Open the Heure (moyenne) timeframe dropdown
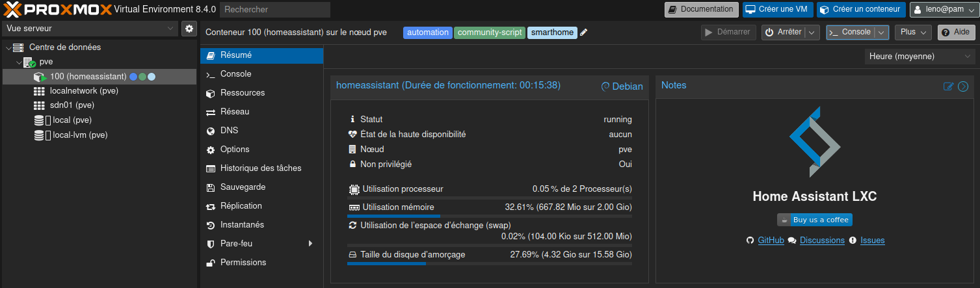Screen dimensions: 980x288 [920, 57]
